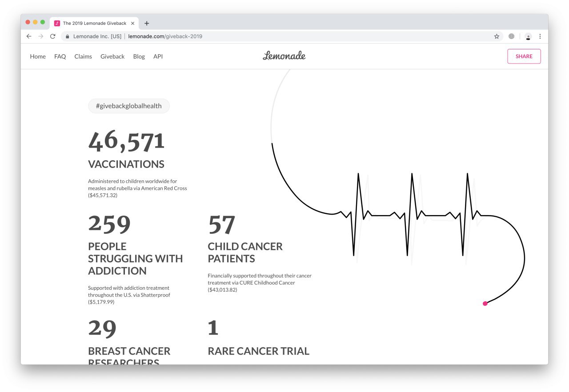Go to Home in the navigation
The width and height of the screenshot is (569, 392).
click(38, 56)
